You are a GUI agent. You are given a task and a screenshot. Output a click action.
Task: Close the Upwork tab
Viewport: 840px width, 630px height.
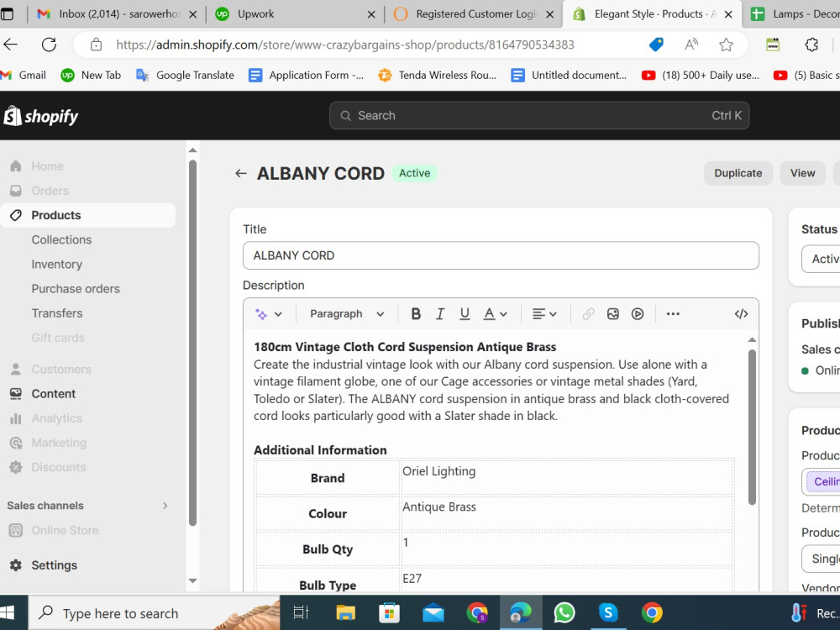click(371, 15)
